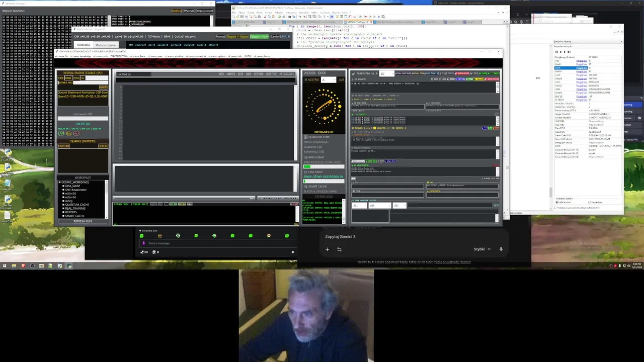Open chat settings gear icon
The width and height of the screenshot is (644, 362).
(293, 252)
